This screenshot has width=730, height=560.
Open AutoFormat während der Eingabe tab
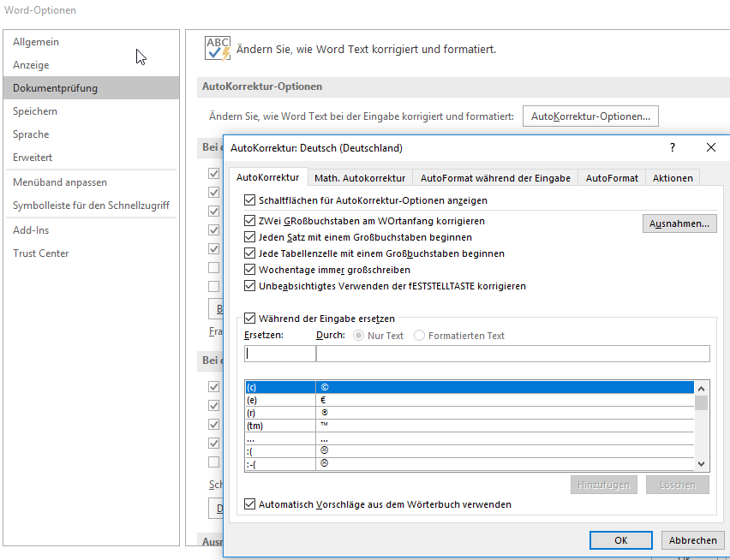click(x=495, y=178)
